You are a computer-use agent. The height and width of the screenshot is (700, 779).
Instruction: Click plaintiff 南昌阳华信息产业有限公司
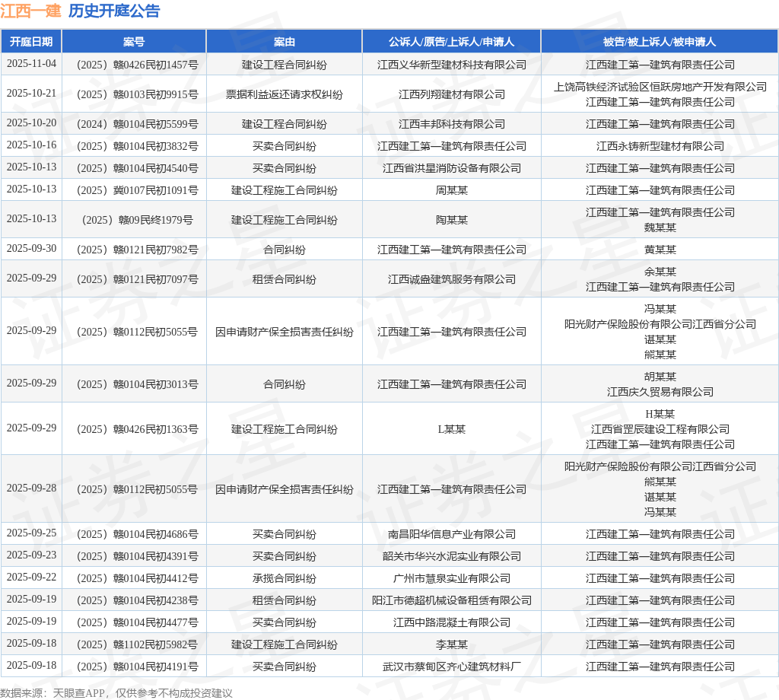[x=452, y=534]
